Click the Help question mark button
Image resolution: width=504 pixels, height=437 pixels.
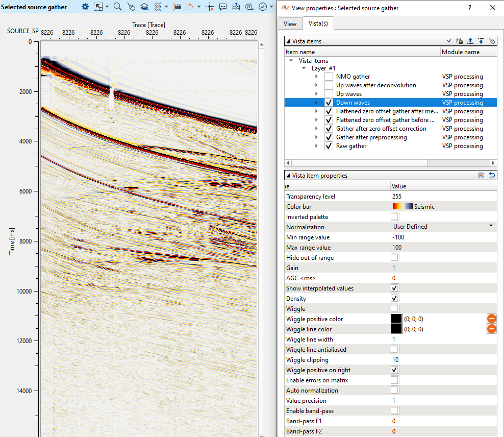click(469, 8)
